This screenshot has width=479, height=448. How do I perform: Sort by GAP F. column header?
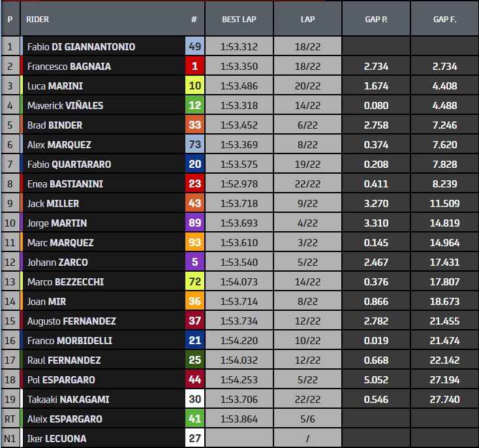[x=444, y=20]
